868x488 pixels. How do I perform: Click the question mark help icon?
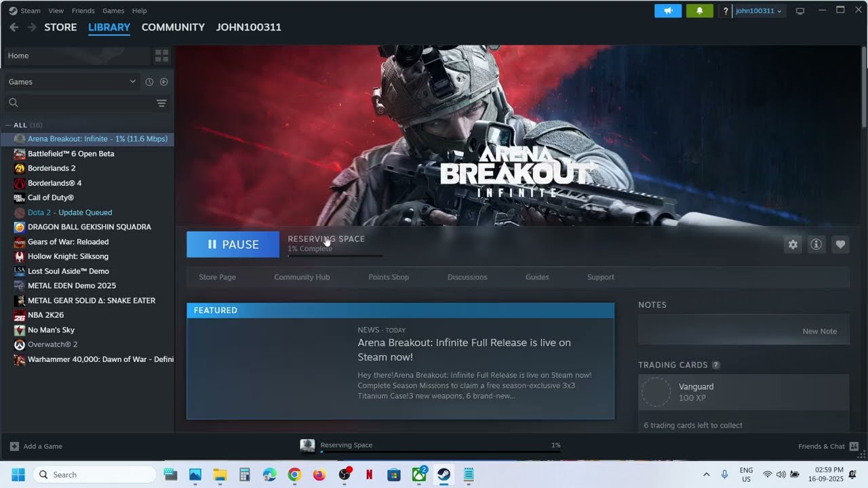click(x=726, y=11)
